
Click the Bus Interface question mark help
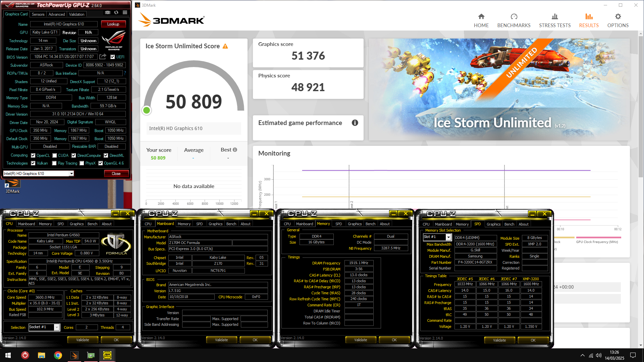pyautogui.click(x=125, y=73)
